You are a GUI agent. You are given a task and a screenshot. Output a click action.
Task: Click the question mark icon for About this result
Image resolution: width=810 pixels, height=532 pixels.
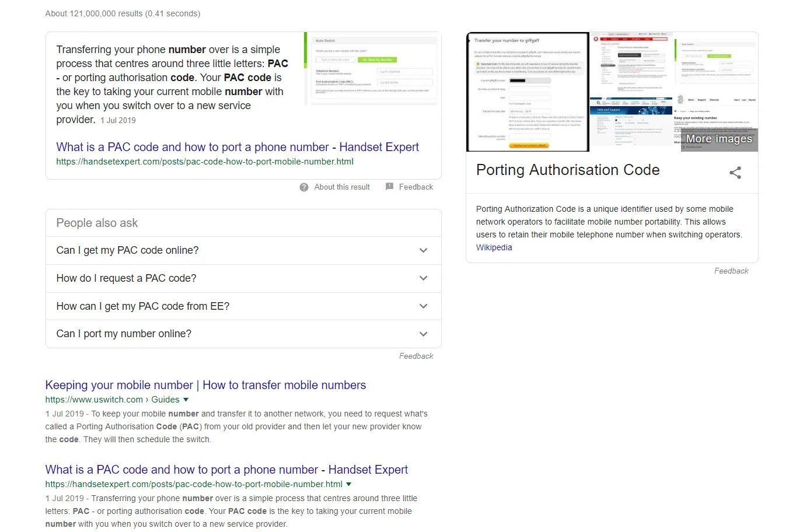304,187
